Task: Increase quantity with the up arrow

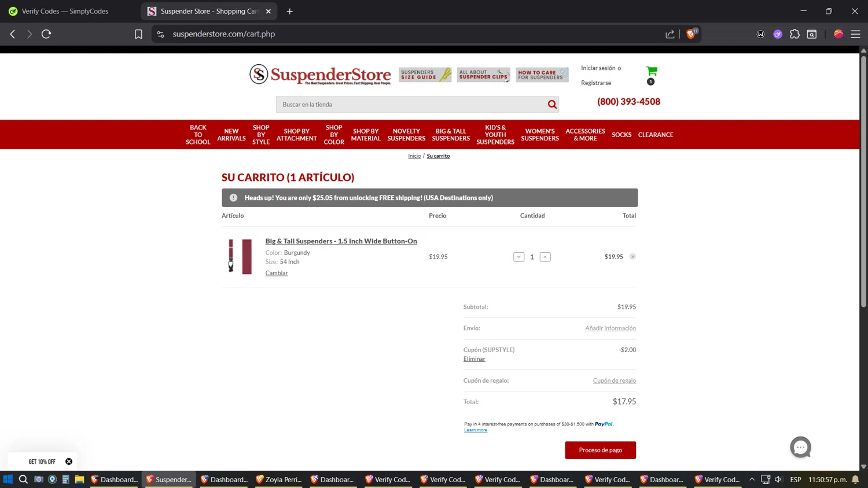Action: [545, 257]
